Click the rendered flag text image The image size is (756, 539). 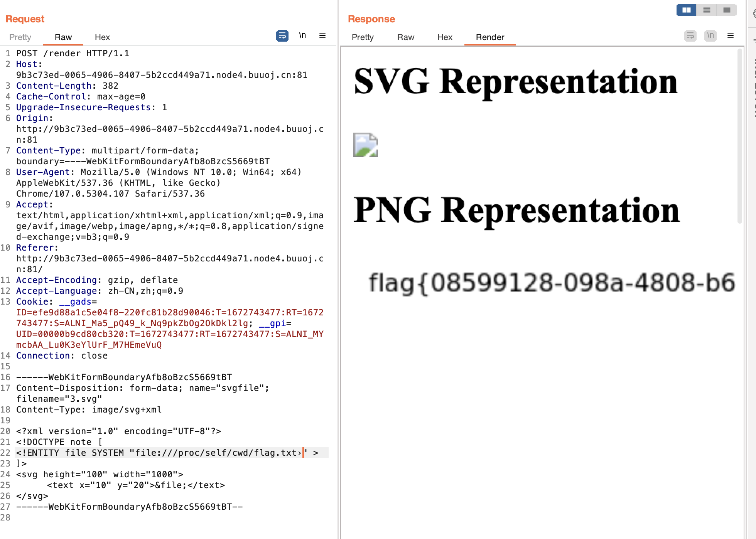(x=552, y=283)
